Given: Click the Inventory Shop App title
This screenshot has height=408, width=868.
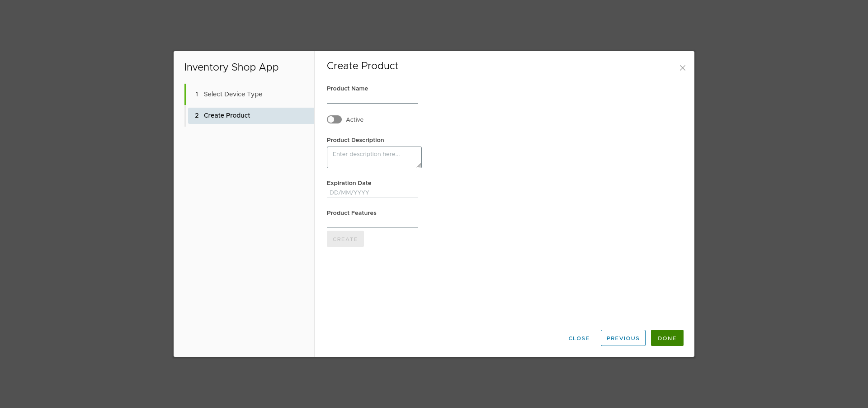Looking at the screenshot, I should pyautogui.click(x=231, y=67).
